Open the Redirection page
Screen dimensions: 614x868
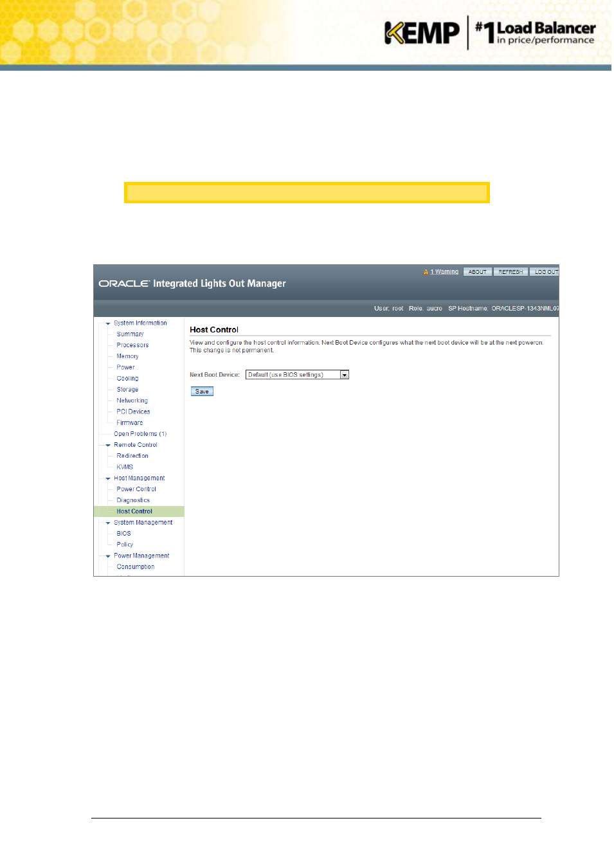132,456
